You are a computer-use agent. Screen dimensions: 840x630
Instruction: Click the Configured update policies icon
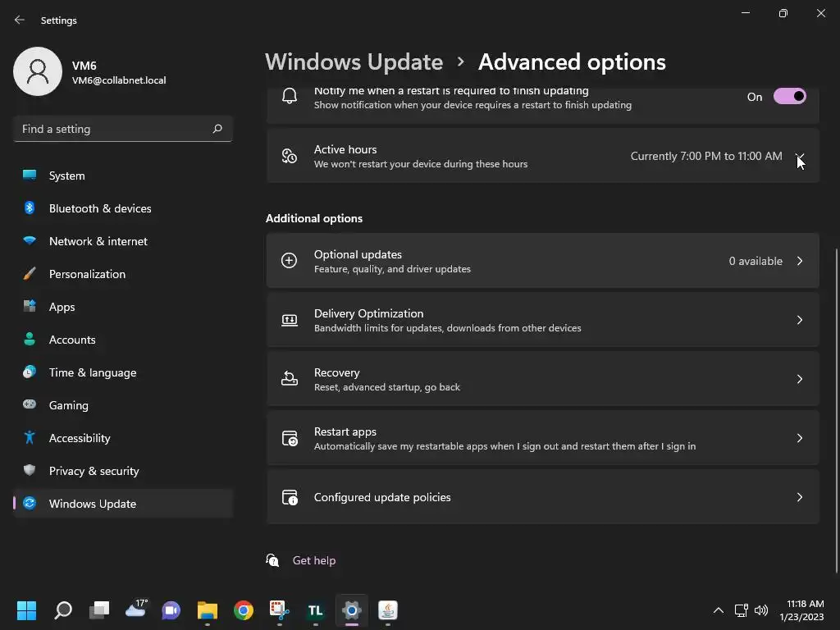pyautogui.click(x=290, y=497)
